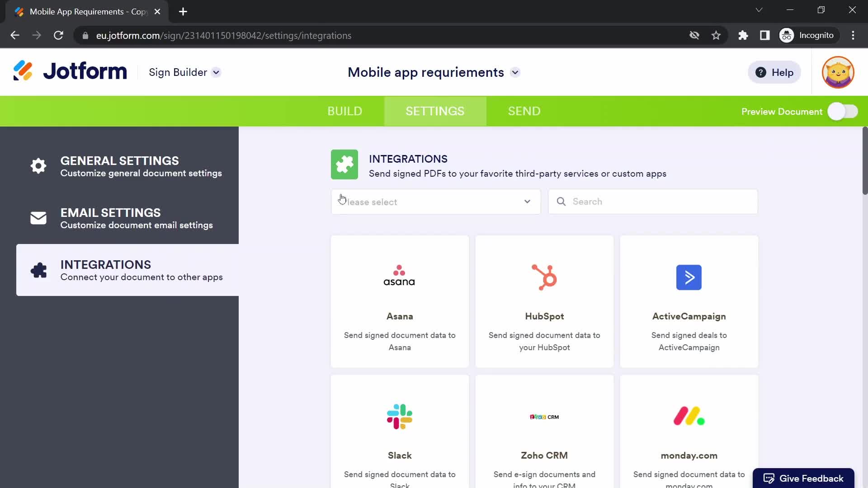The height and width of the screenshot is (488, 868).
Task: Open Integrations in sidebar
Action: pos(127,270)
